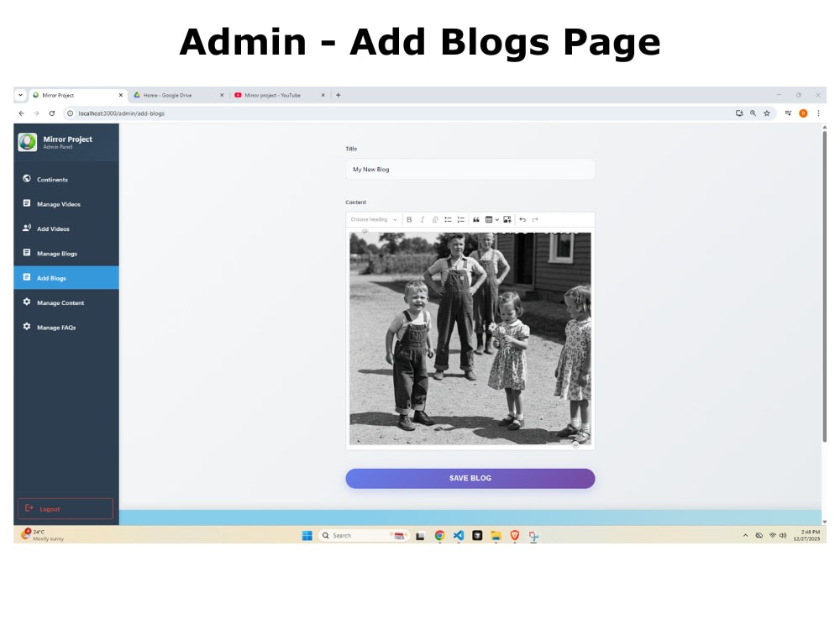Image resolution: width=840 pixels, height=630 pixels.
Task: Click the Insert table icon
Action: coord(489,219)
